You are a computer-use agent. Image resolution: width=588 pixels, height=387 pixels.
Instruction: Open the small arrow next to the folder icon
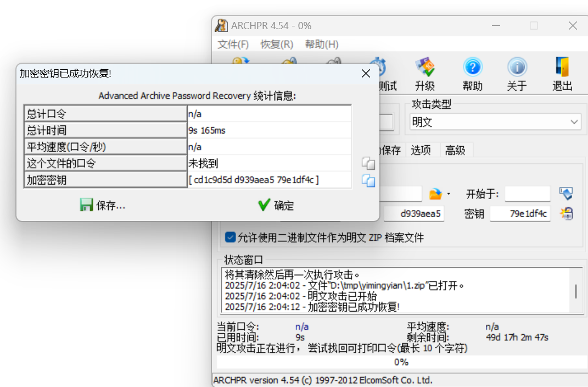pos(449,194)
